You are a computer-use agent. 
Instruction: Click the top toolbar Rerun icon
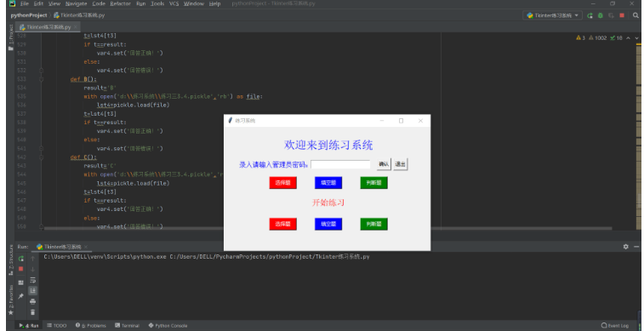(x=590, y=15)
